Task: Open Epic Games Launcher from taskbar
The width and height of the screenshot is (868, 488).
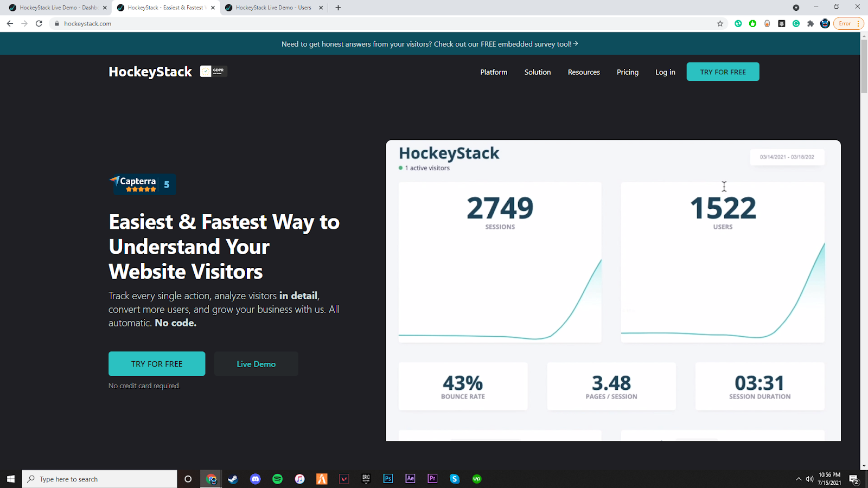Action: (x=366, y=479)
